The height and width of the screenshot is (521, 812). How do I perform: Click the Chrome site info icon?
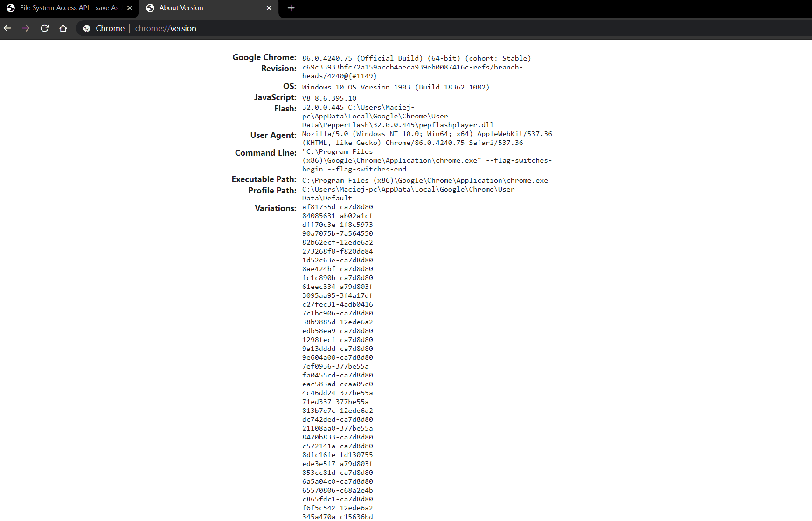[87, 28]
